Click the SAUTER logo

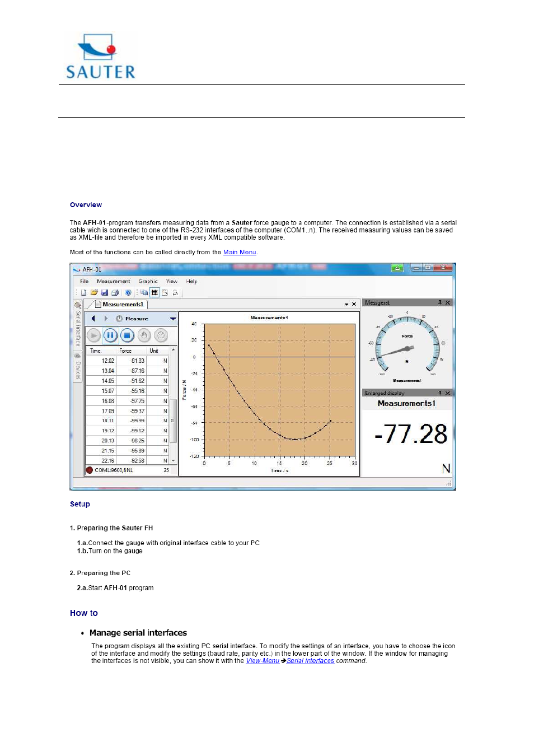(x=101, y=56)
